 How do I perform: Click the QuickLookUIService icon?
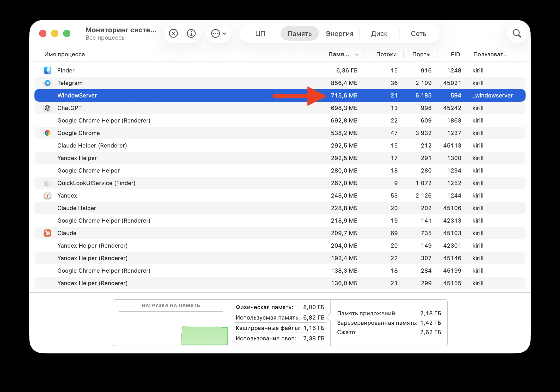47,183
